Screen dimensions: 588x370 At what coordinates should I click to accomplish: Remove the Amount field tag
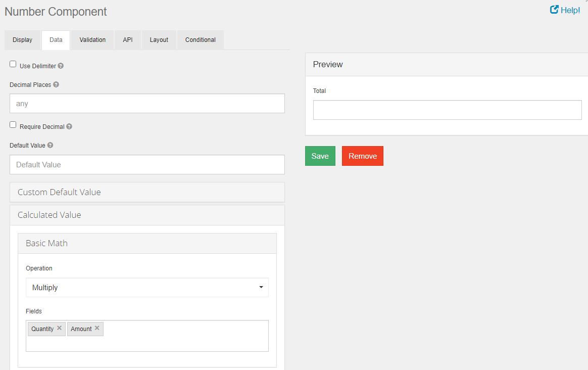click(x=97, y=328)
